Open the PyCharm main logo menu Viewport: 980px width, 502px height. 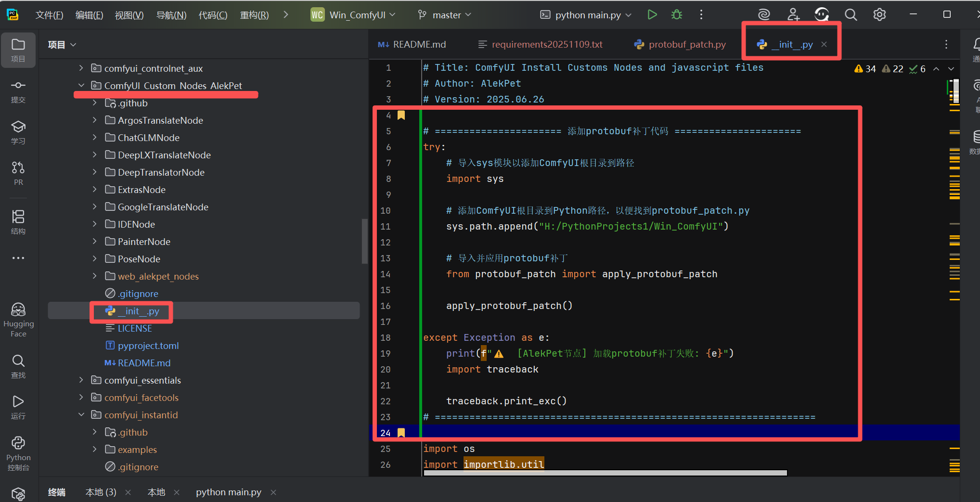(x=13, y=15)
